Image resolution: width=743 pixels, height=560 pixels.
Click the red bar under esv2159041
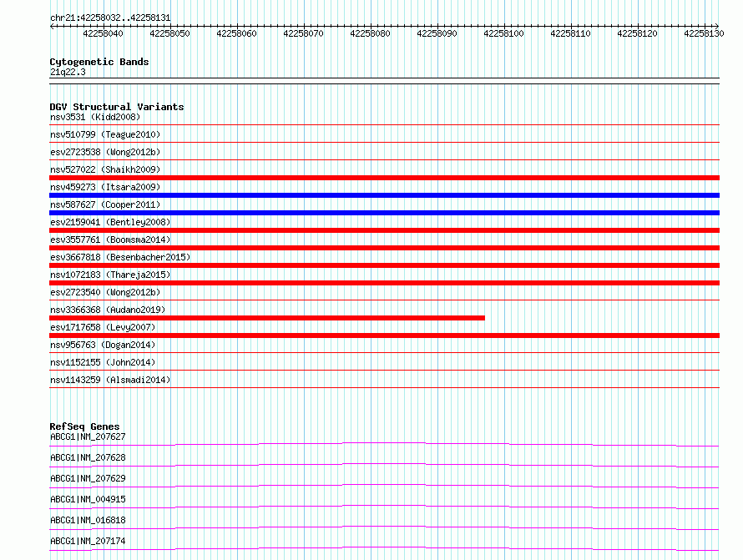[x=384, y=230]
